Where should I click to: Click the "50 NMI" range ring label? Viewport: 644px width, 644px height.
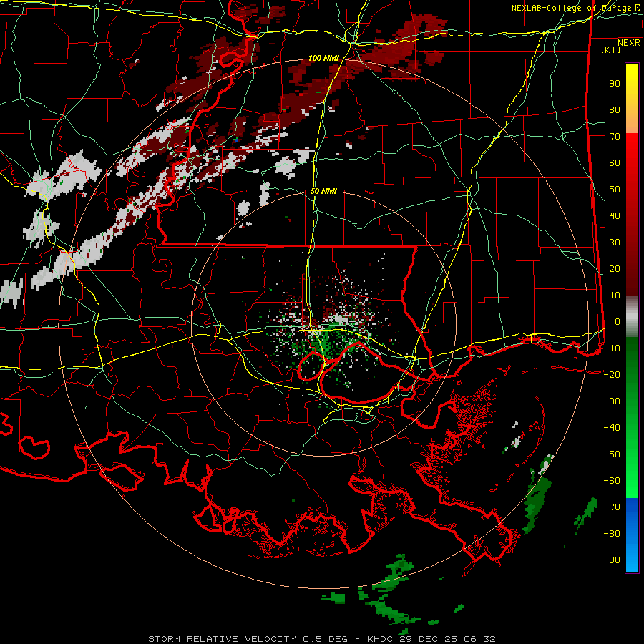point(323,191)
